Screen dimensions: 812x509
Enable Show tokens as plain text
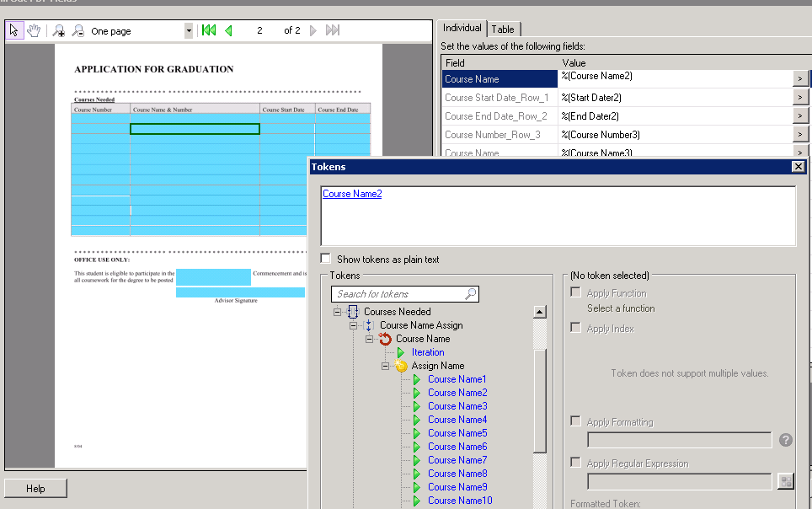click(326, 259)
